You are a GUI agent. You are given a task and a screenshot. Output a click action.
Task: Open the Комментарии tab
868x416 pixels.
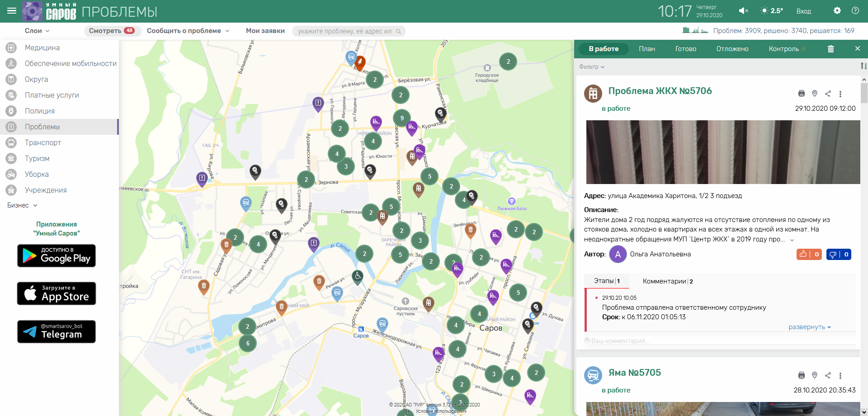[667, 281]
